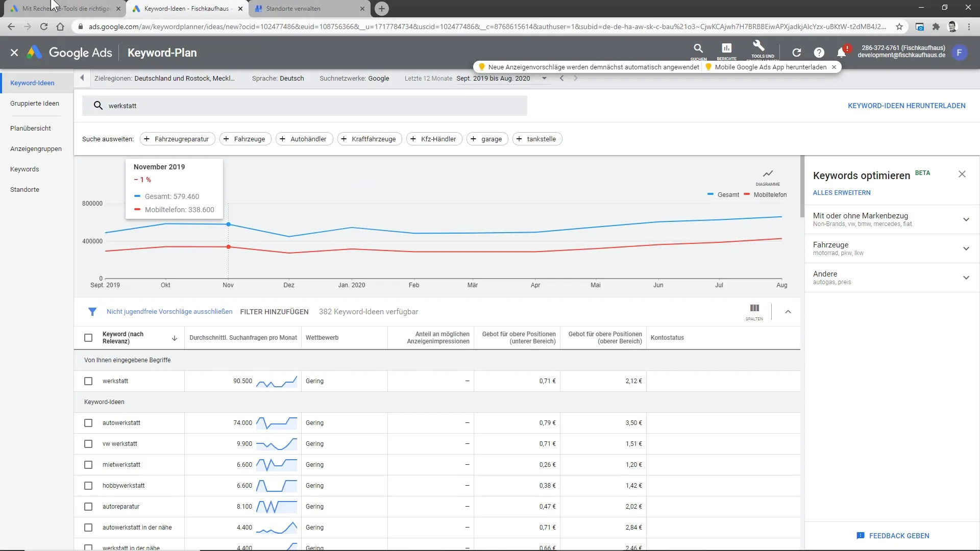This screenshot has width=980, height=551.
Task: Click the search magnifier in keyword field
Action: pyautogui.click(x=98, y=106)
